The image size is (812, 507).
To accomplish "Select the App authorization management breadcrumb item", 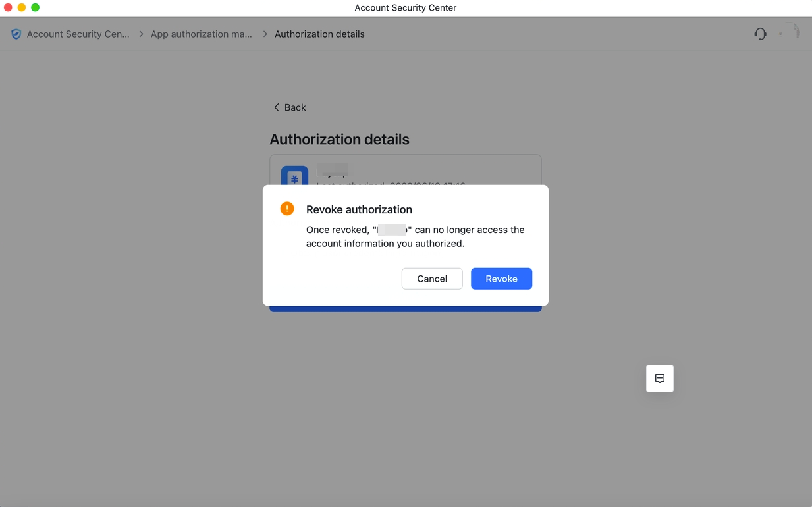I will click(202, 34).
